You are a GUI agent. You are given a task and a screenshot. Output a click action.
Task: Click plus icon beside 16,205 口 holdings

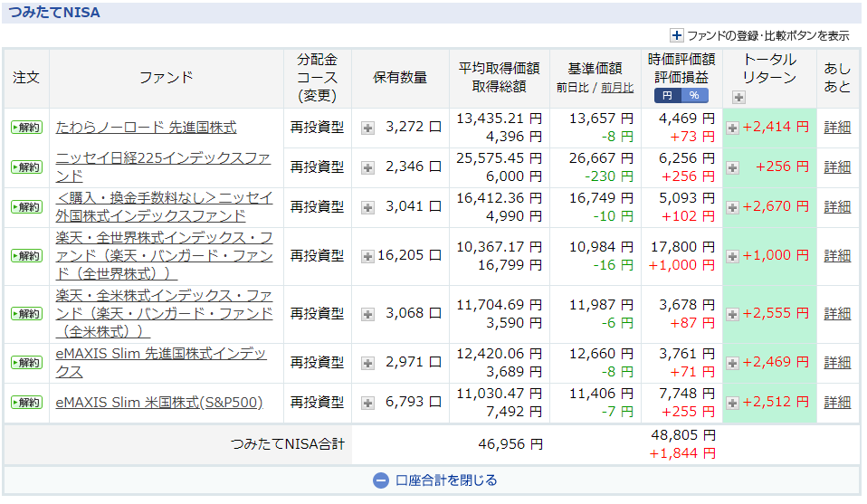click(x=367, y=256)
